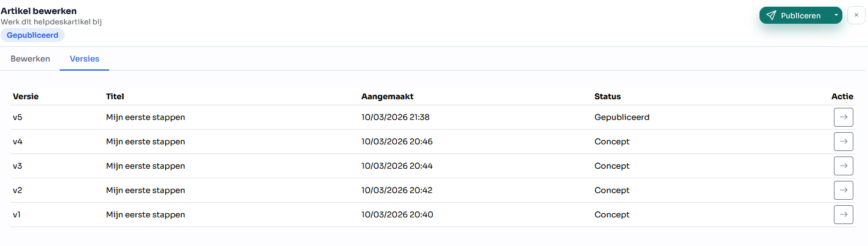Click the Status column header
The image size is (868, 246).
608,96
